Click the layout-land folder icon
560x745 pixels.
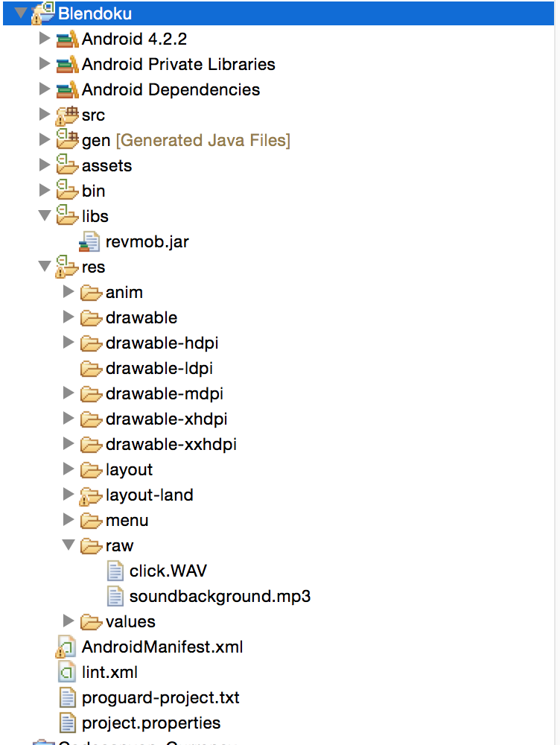pyautogui.click(x=91, y=495)
